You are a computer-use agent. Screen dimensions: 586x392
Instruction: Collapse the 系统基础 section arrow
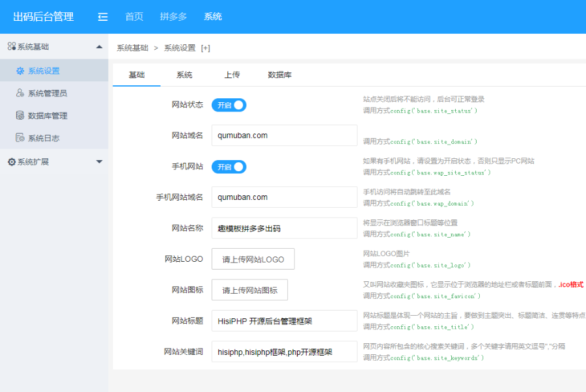(x=99, y=46)
